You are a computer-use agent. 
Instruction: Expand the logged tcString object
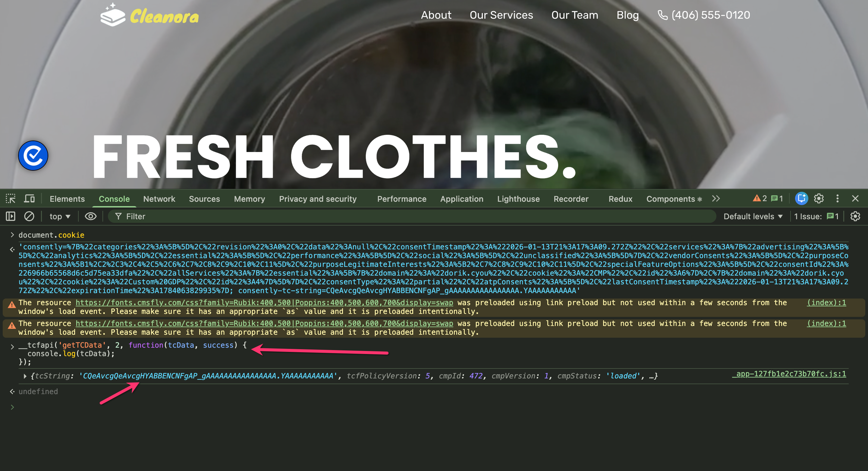pos(25,376)
